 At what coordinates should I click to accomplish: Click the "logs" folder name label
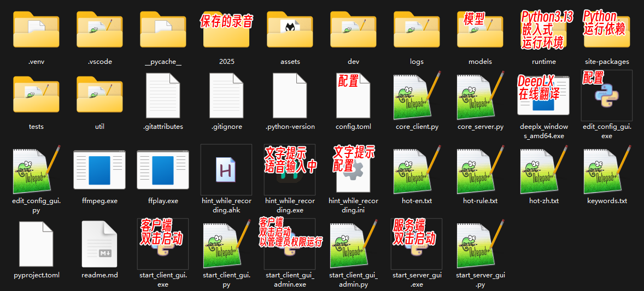click(x=417, y=62)
